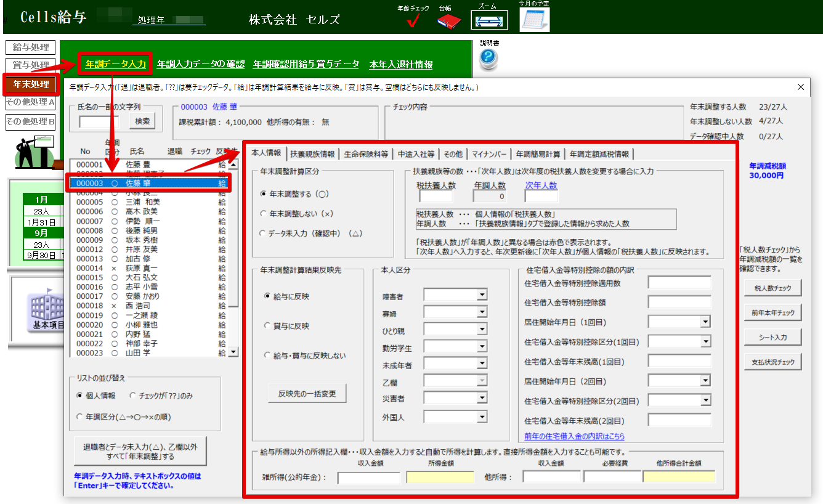Click the 基本項目 building icon
This screenshot has height=504, width=823.
[47, 311]
